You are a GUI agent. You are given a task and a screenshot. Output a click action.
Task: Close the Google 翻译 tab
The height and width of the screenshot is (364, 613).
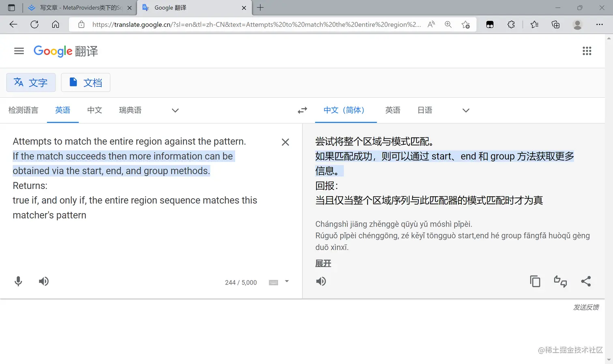(x=244, y=8)
